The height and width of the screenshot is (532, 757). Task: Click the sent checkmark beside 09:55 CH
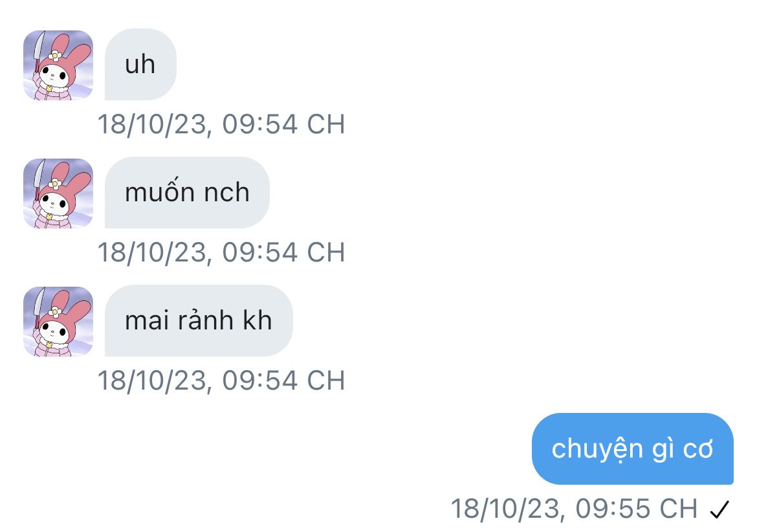(719, 509)
